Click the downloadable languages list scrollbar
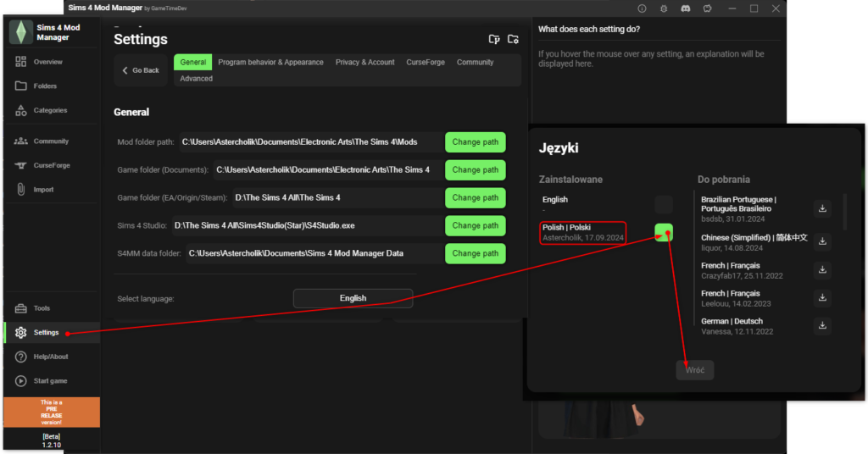This screenshot has width=868, height=454. click(844, 212)
